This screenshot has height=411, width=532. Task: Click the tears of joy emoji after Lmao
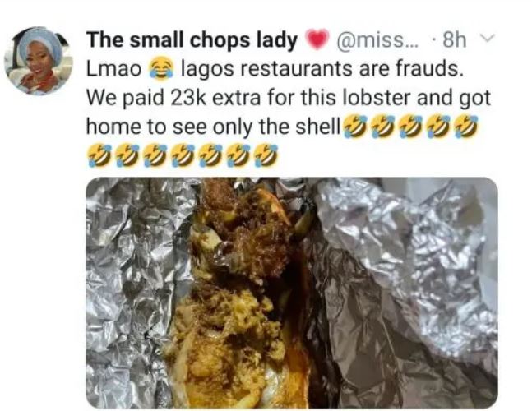[x=161, y=69]
